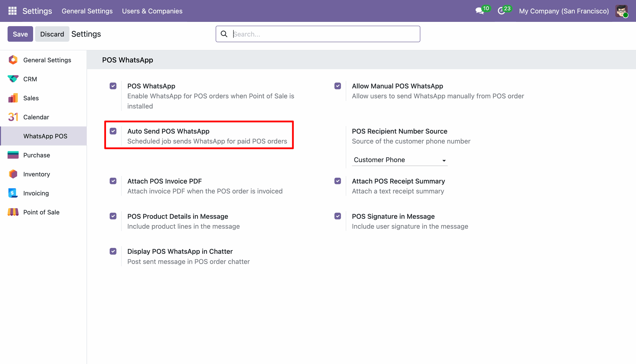Uncheck POS Signature in Message

pos(338,216)
